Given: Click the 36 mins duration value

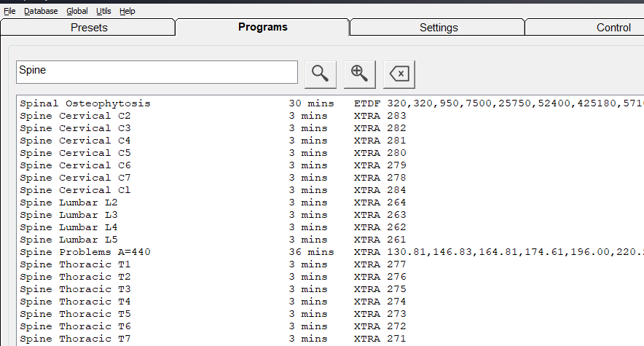Looking at the screenshot, I should (x=311, y=252).
